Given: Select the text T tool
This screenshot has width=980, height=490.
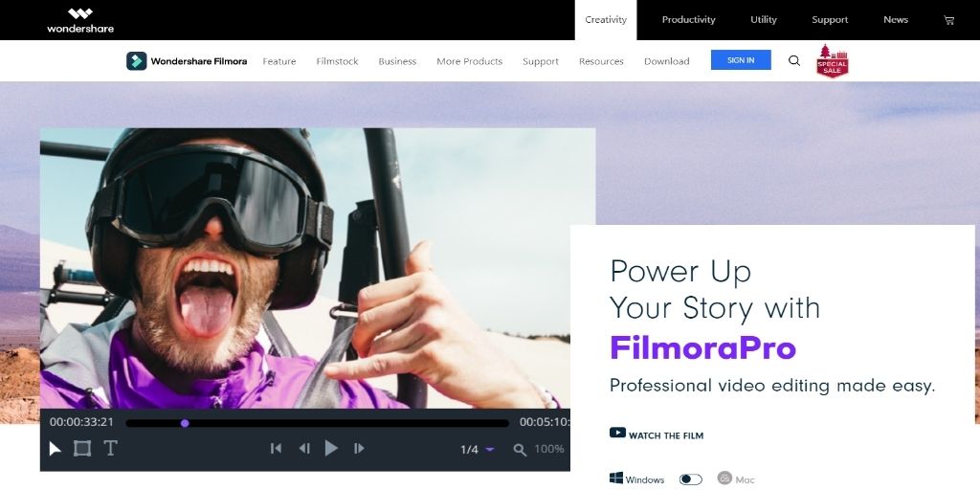Looking at the screenshot, I should pos(110,448).
